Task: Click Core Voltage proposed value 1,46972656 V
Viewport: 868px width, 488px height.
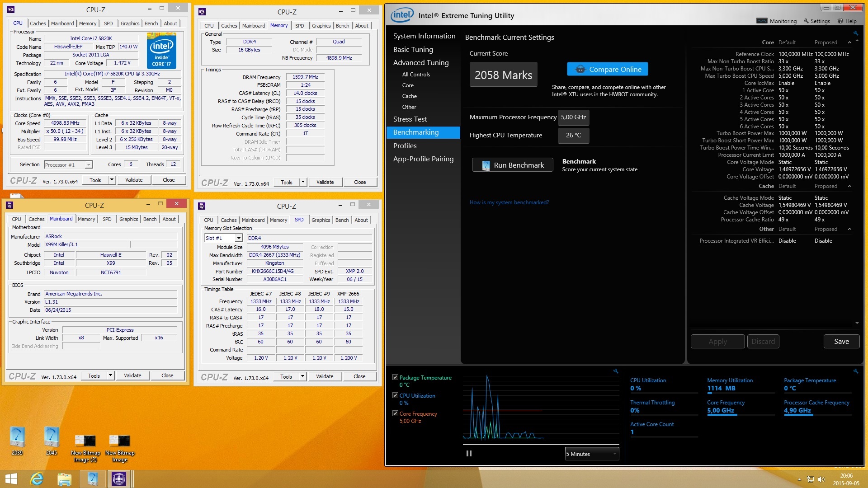Action: pyautogui.click(x=830, y=169)
